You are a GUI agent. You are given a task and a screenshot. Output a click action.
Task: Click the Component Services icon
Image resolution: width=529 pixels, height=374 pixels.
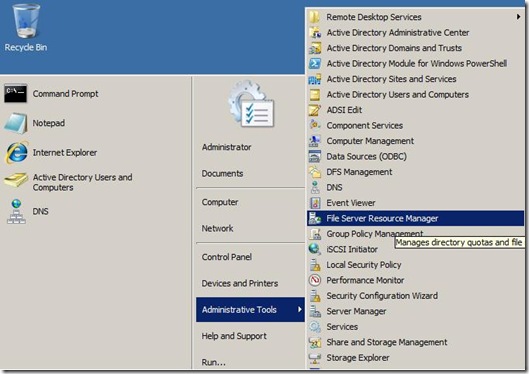315,125
